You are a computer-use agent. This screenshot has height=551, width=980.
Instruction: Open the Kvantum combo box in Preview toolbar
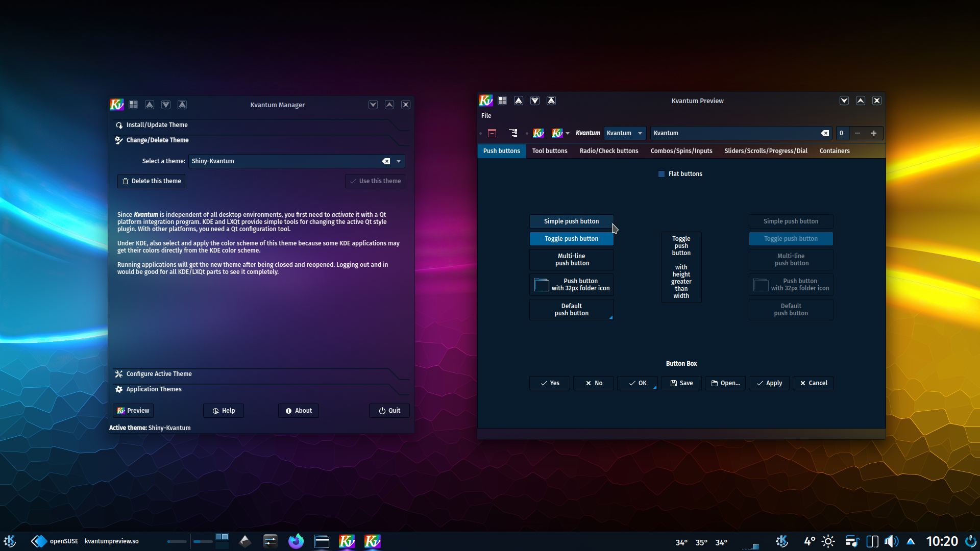click(625, 133)
